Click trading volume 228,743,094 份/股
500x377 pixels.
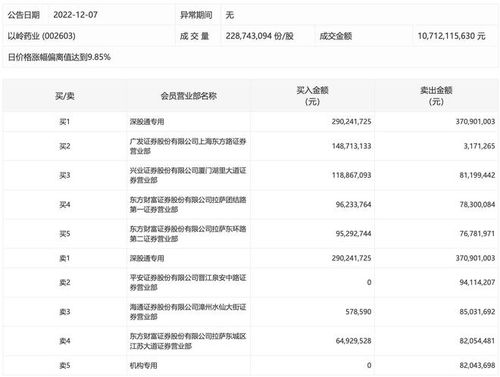pyautogui.click(x=259, y=36)
